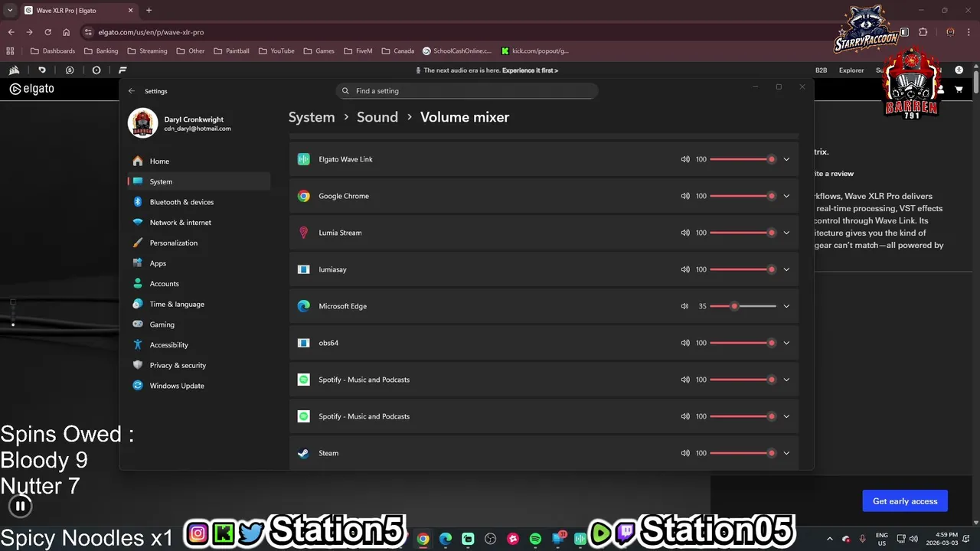Click Chrome address bar URL
The image size is (980, 551).
151,32
